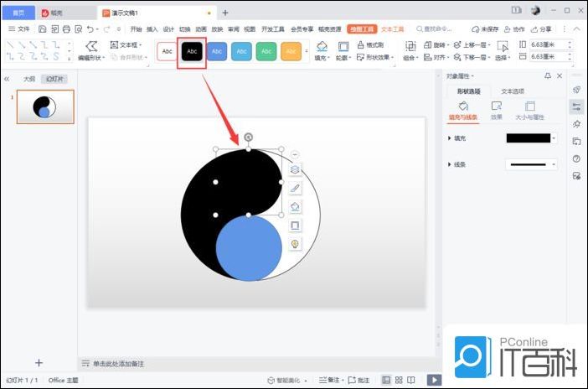Click the layers icon beside the selected shape
Viewport: 588px width, 389px height.
coord(295,169)
